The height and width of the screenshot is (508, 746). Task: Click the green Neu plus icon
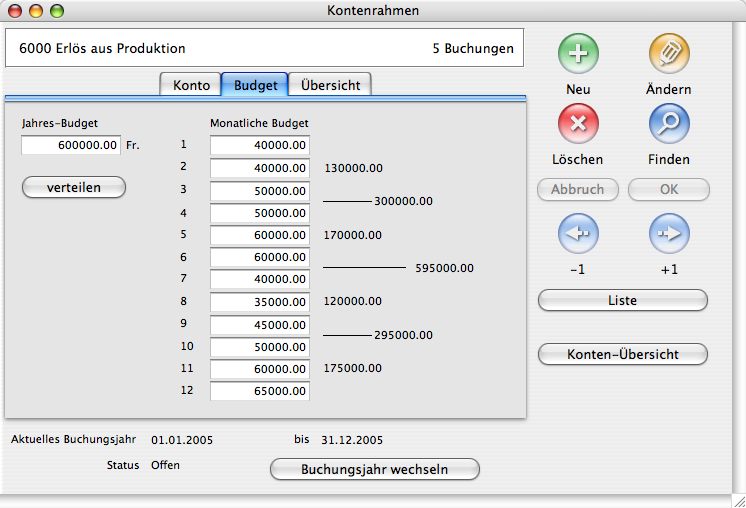tap(577, 53)
